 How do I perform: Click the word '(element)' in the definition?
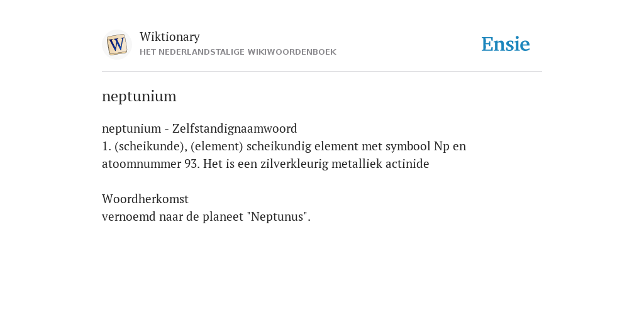pyautogui.click(x=217, y=146)
